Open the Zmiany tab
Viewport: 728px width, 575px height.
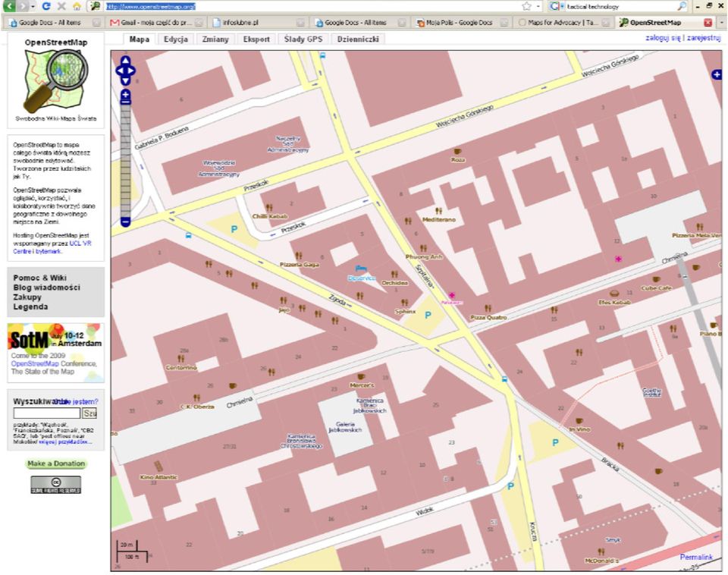[x=215, y=39]
